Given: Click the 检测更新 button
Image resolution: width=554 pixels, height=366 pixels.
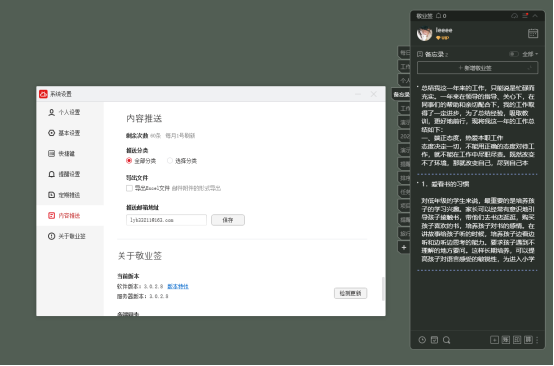Looking at the screenshot, I should tap(350, 293).
